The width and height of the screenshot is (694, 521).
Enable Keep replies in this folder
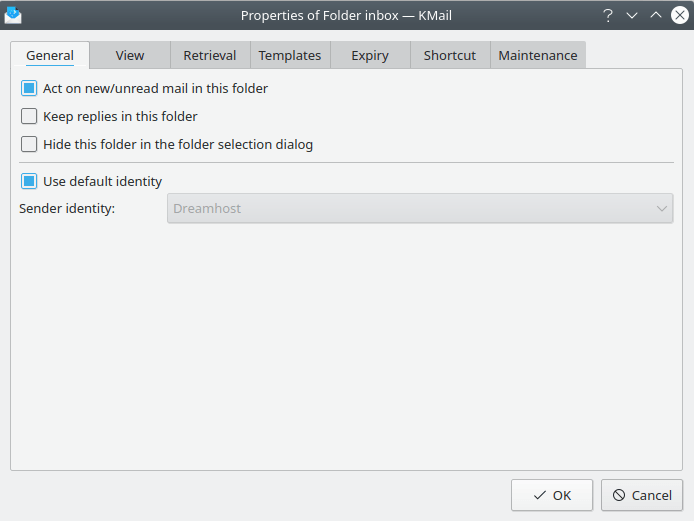(29, 116)
